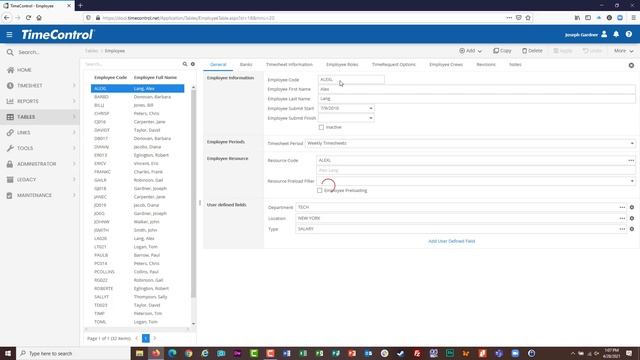Bookmark this page with the star icon
Image resolution: width=640 pixels, height=360 pixels.
coord(528,18)
